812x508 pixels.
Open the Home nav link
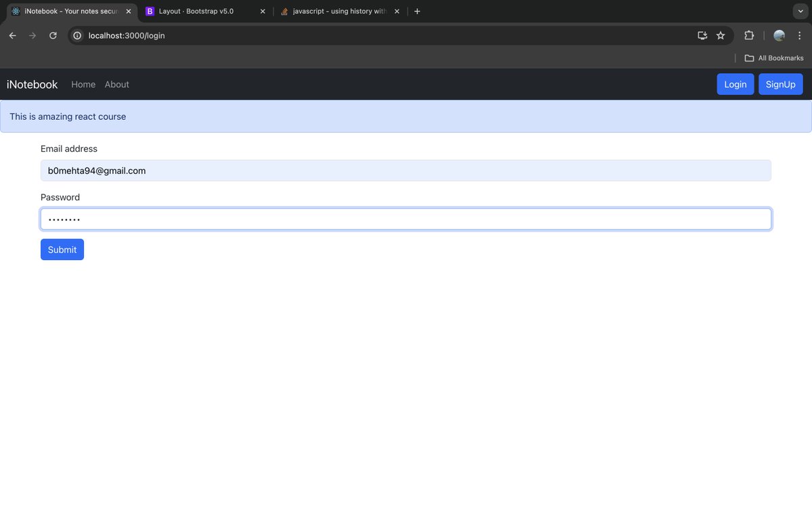click(x=83, y=85)
